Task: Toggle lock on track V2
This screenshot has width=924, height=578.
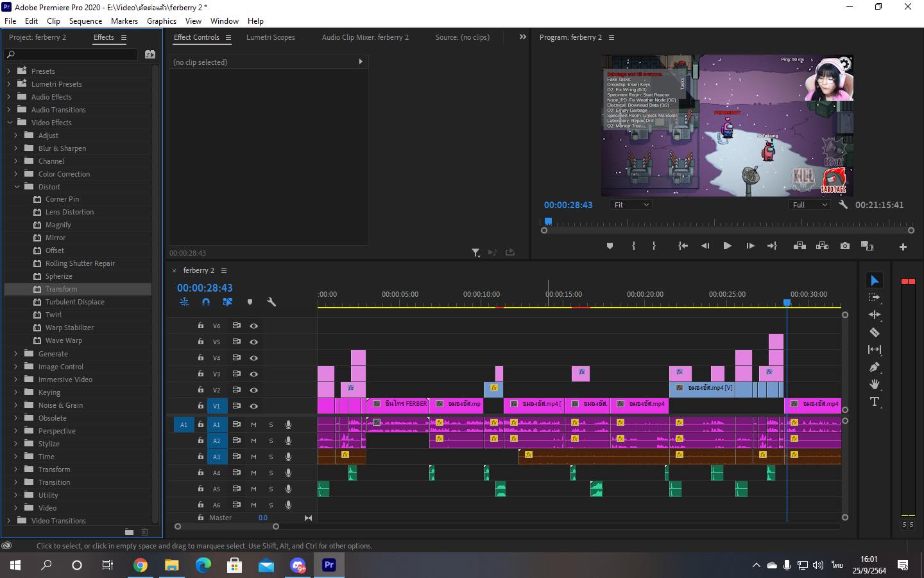Action: (200, 389)
